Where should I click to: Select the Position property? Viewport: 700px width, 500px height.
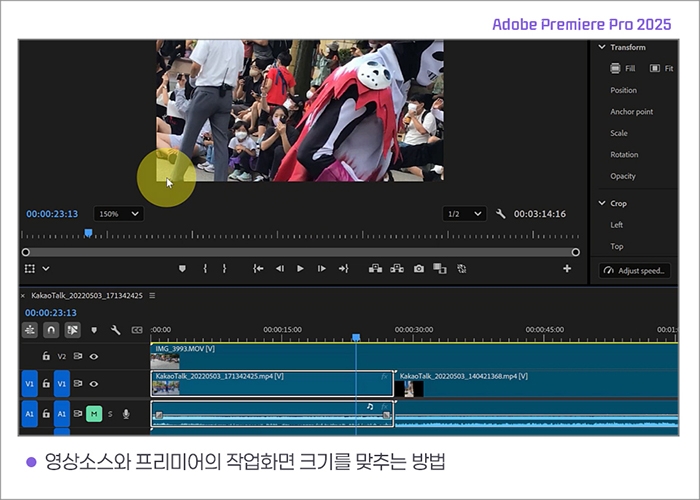pos(624,90)
